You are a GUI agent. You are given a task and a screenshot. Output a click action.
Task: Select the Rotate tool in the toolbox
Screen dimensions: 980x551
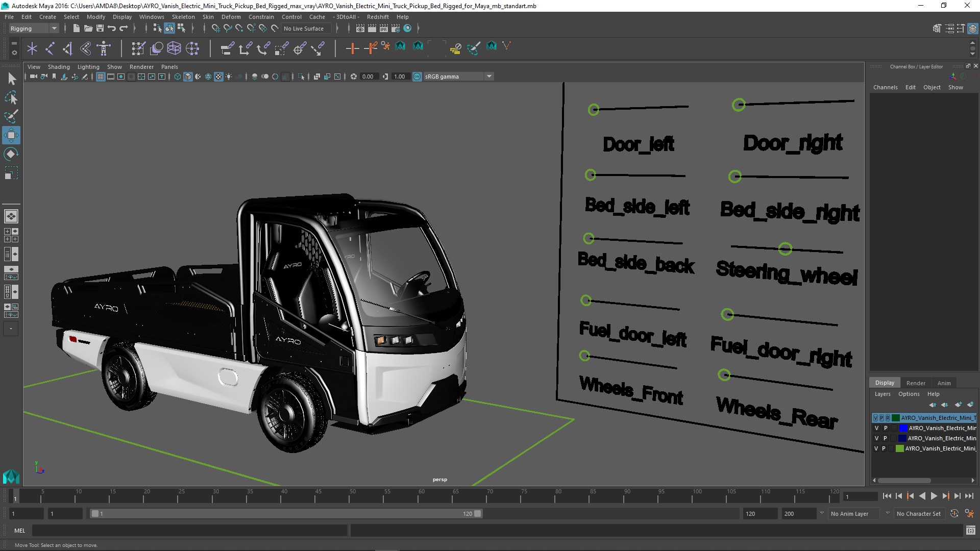(11, 154)
